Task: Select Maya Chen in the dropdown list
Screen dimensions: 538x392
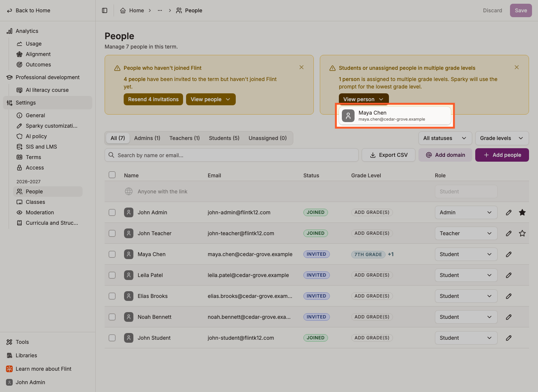Action: pyautogui.click(x=395, y=116)
